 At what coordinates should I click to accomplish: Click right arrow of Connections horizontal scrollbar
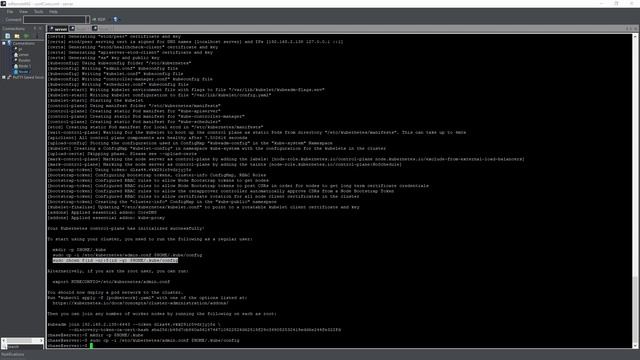41,340
